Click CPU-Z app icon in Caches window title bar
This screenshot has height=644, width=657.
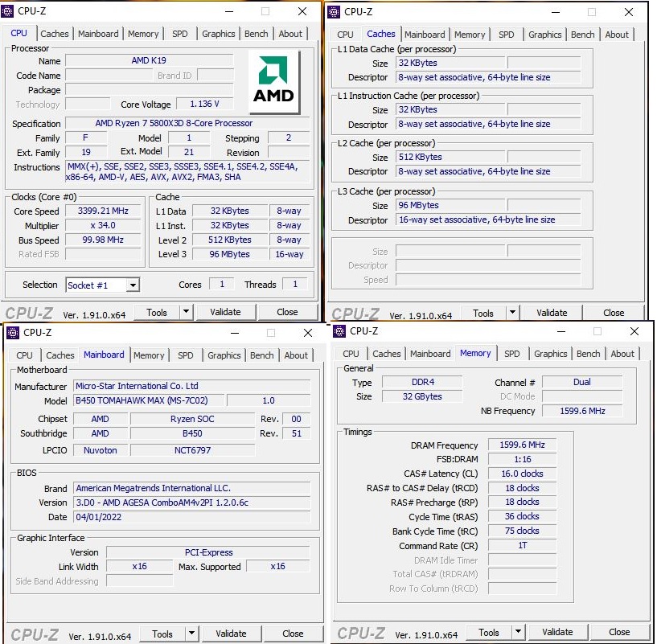click(334, 12)
